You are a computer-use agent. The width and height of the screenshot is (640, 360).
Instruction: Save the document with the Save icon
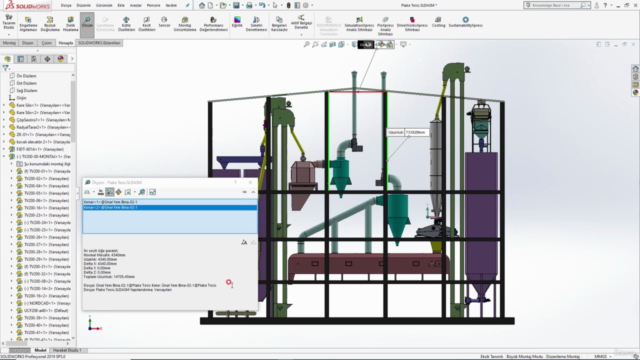pyautogui.click(x=236, y=5)
